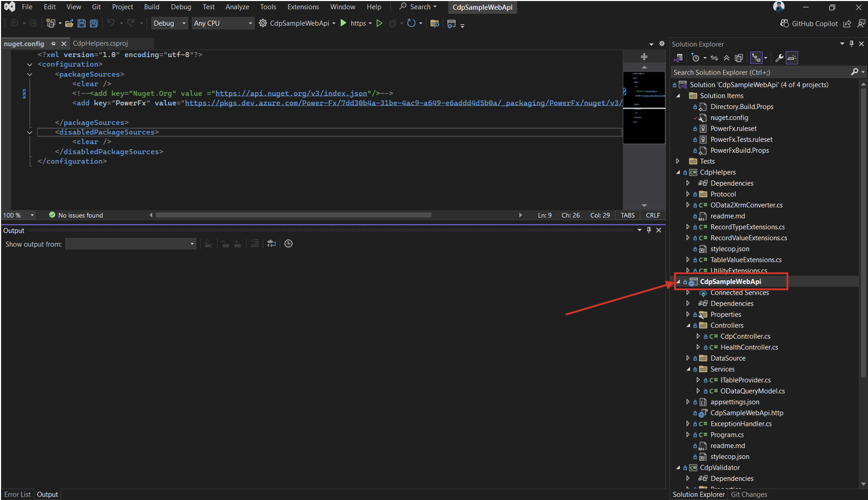The width and height of the screenshot is (868, 500).
Task: Click the send feedback icon at top right
Action: point(861,23)
